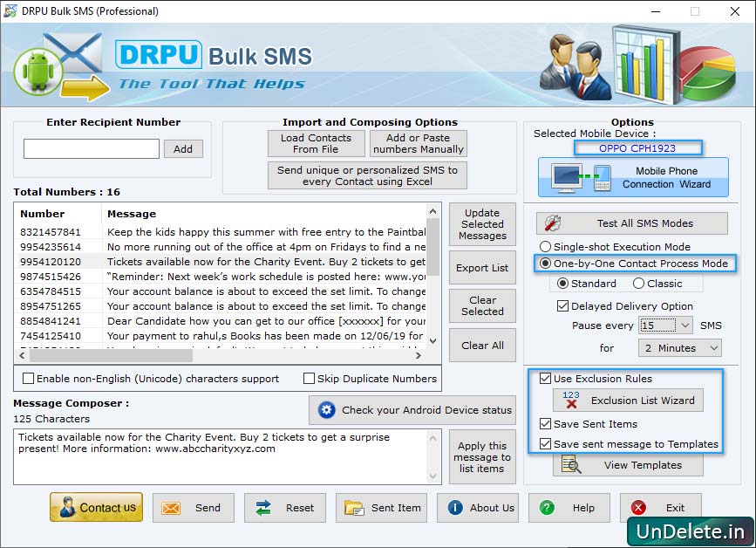Click the Exit red cross icon
756x548 pixels.
[638, 508]
